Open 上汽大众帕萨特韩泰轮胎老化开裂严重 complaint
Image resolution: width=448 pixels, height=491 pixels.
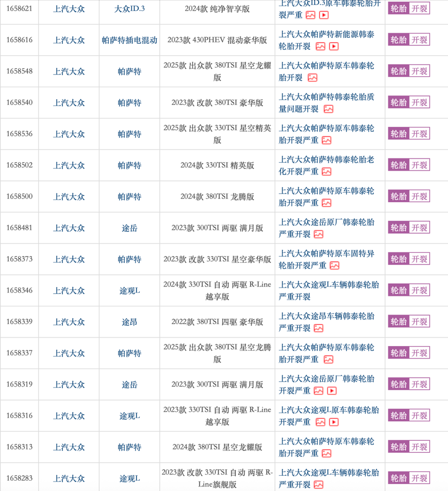(x=326, y=165)
